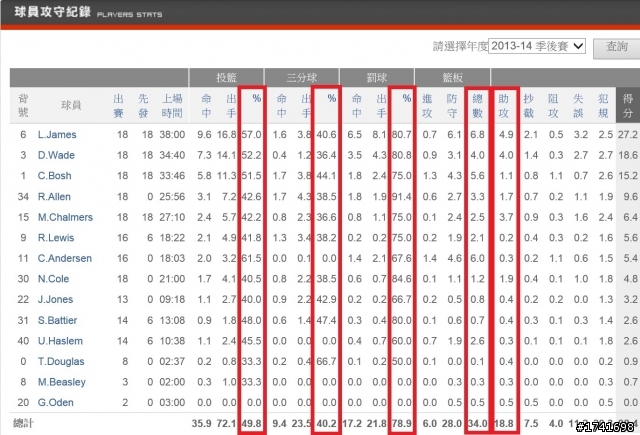The height and width of the screenshot is (435, 640).
Task: Click the 查詢 search button
Action: tap(616, 48)
